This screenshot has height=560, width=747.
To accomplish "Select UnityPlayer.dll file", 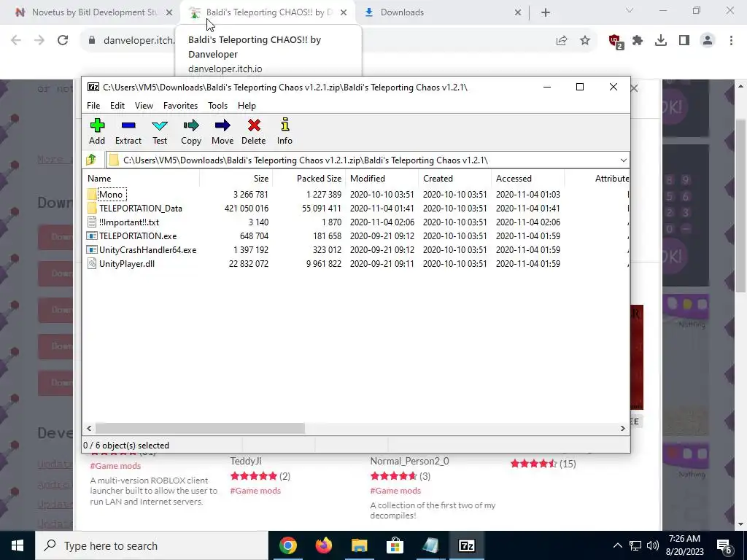I will (x=127, y=263).
